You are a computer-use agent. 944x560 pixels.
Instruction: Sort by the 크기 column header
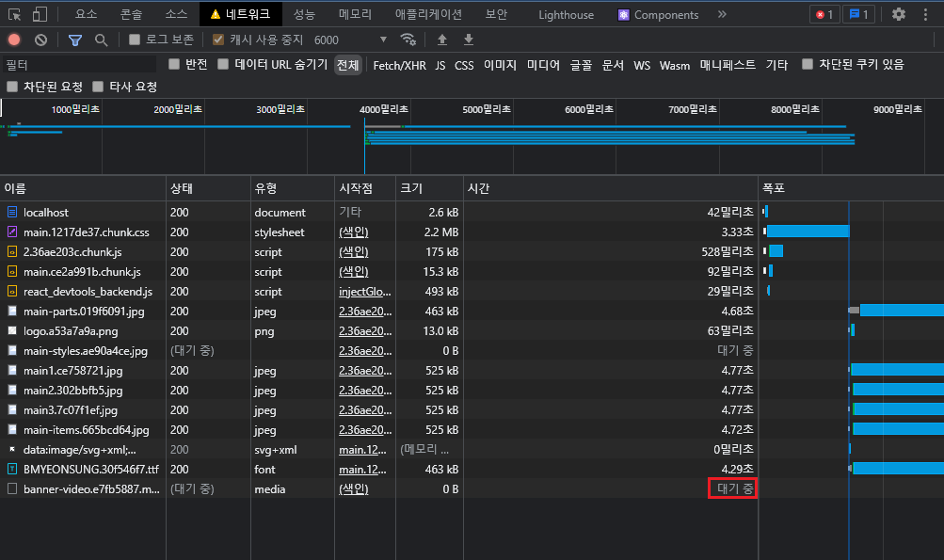[429, 188]
